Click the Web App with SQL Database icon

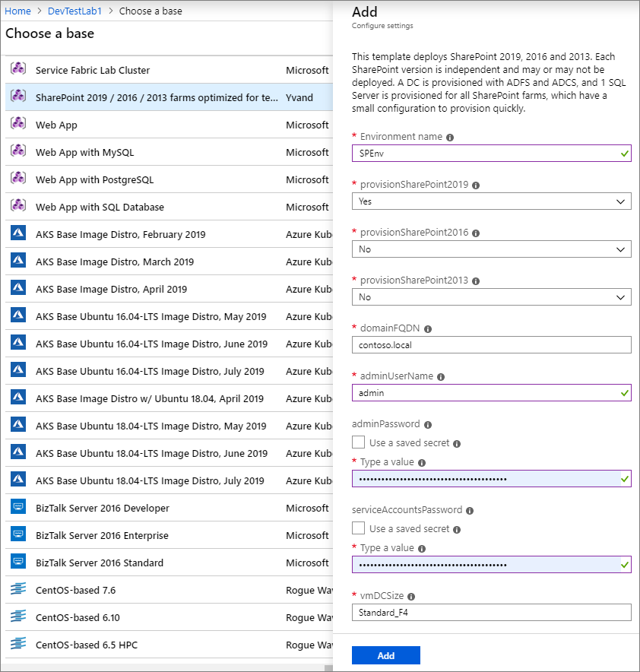click(18, 206)
